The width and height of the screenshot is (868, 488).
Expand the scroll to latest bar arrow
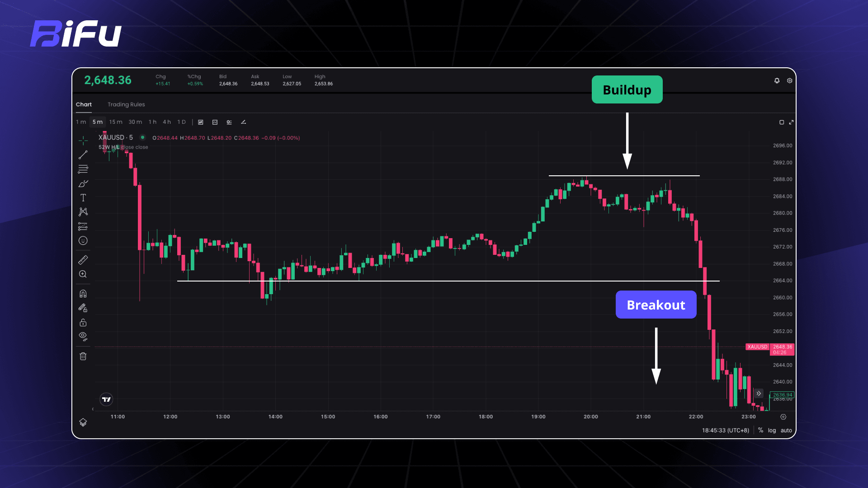[759, 394]
